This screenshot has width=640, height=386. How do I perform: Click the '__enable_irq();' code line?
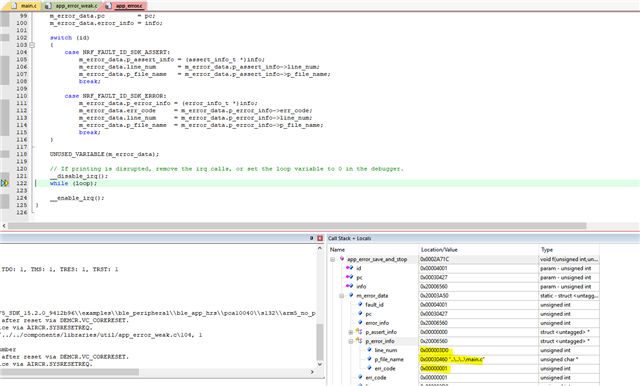tap(77, 198)
